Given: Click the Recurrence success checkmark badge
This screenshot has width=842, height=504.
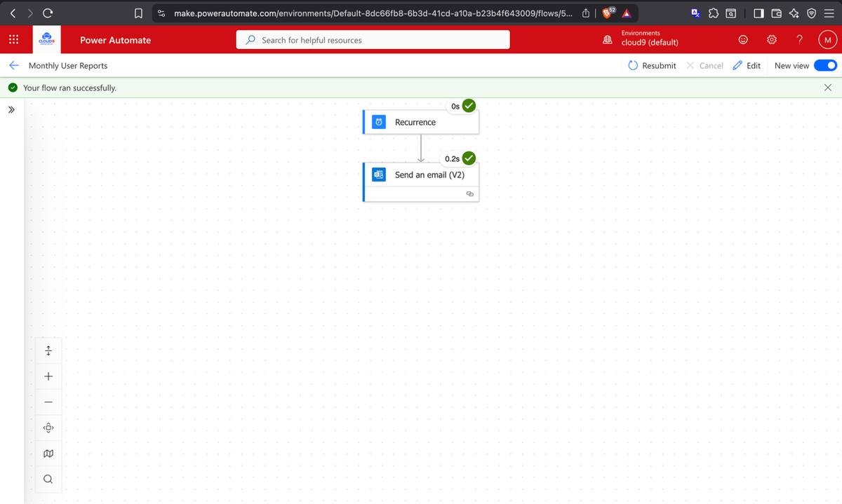Looking at the screenshot, I should (x=469, y=106).
